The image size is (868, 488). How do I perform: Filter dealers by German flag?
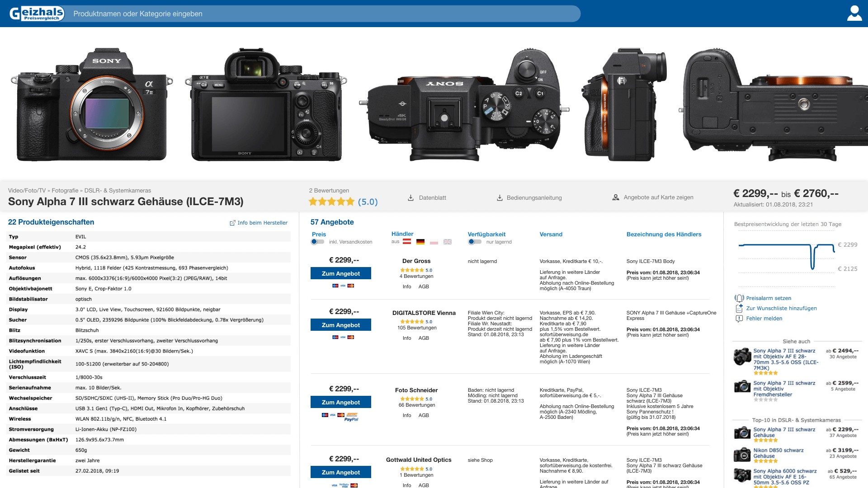tap(420, 242)
